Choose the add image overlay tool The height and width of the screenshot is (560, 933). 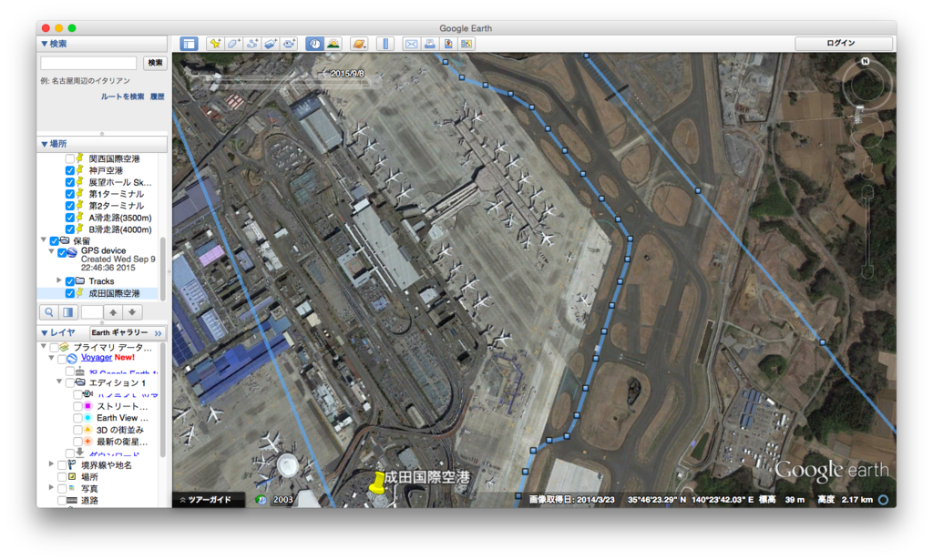tap(270, 44)
